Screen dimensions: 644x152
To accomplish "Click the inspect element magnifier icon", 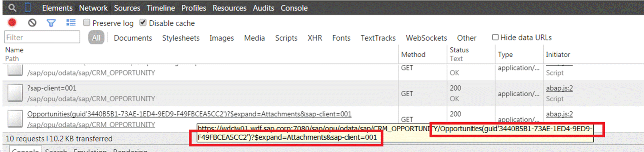I will click(x=12, y=8).
